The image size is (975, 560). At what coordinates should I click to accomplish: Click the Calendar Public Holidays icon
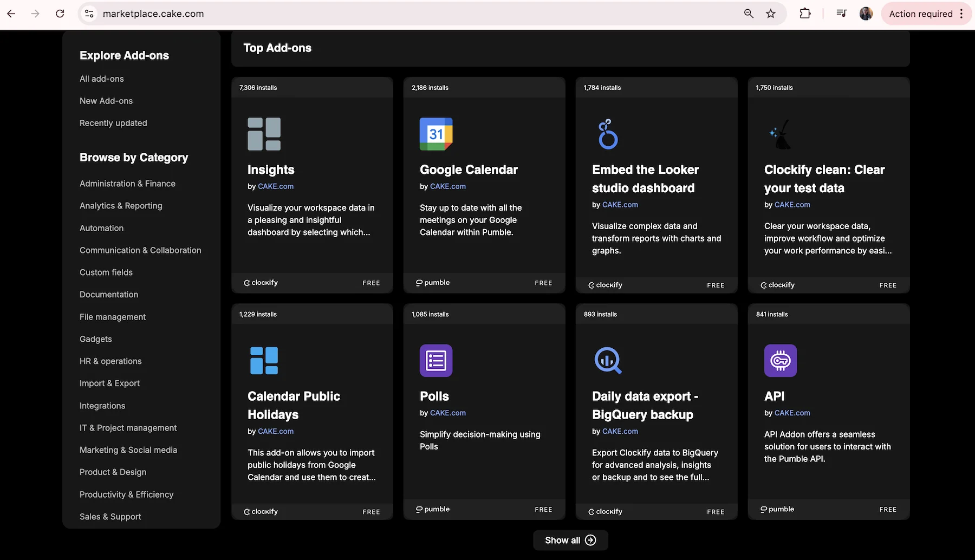264,361
